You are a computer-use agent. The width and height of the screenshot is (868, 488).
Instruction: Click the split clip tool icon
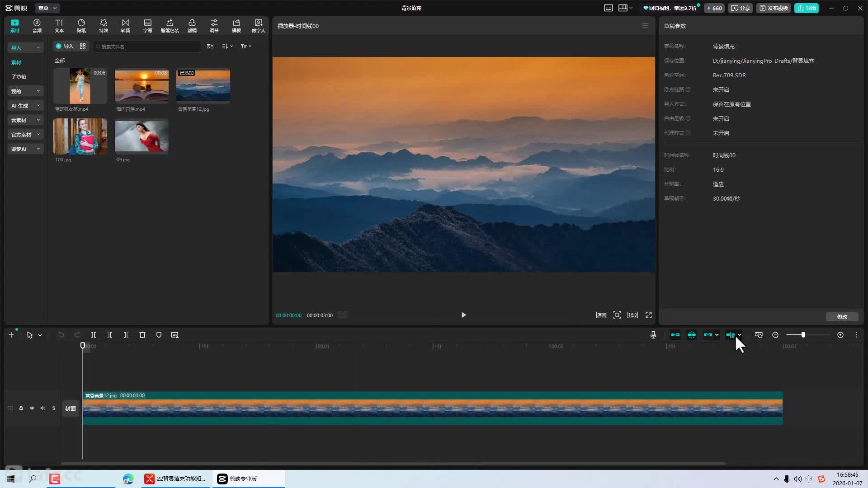(x=94, y=335)
